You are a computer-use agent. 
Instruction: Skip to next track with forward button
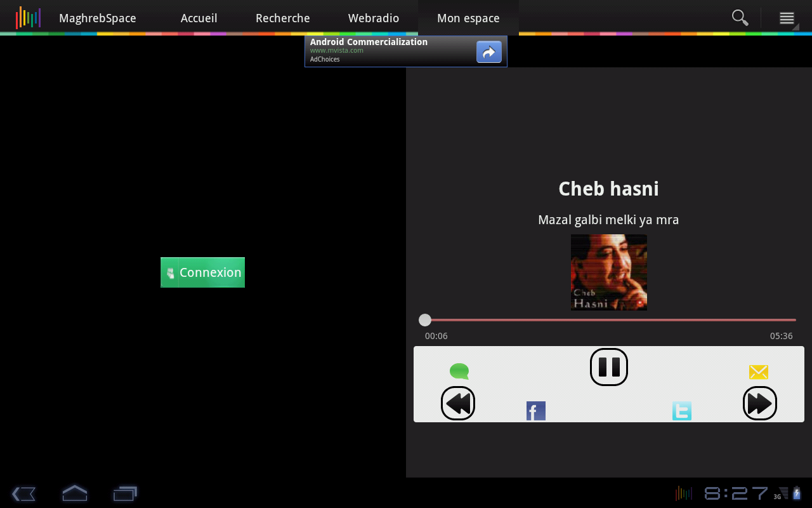[760, 403]
